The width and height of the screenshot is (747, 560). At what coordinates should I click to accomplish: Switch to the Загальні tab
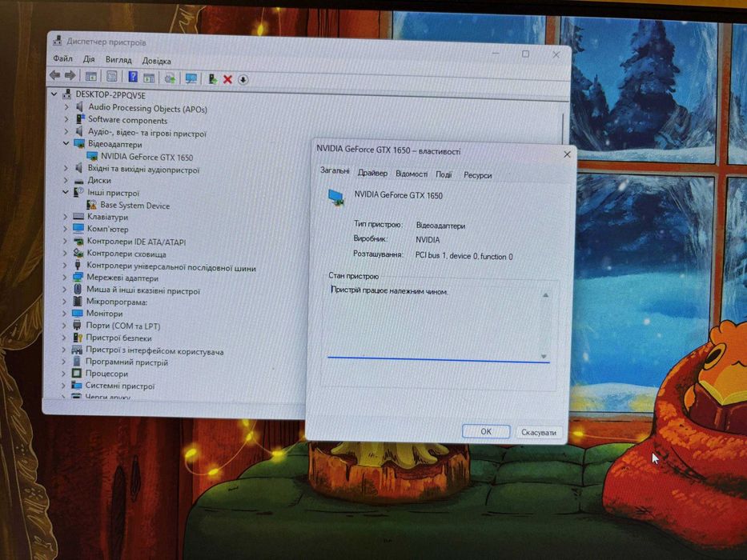click(x=335, y=170)
